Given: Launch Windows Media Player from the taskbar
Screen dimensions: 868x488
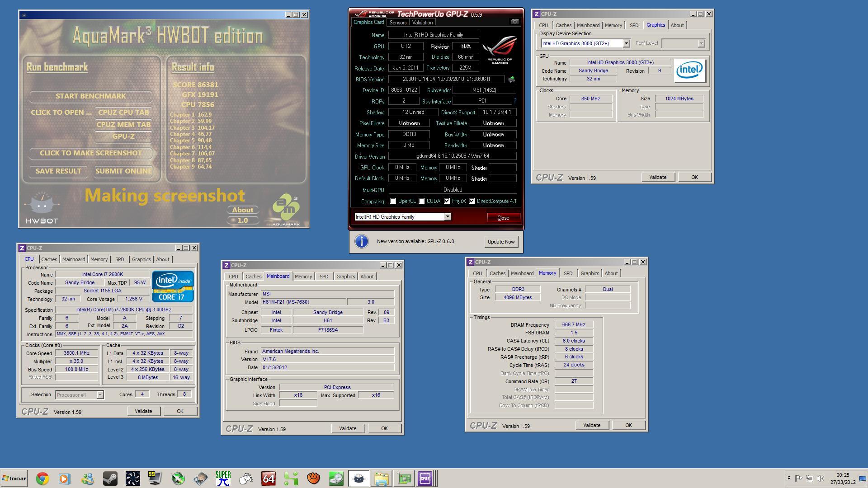Looking at the screenshot, I should point(65,479).
